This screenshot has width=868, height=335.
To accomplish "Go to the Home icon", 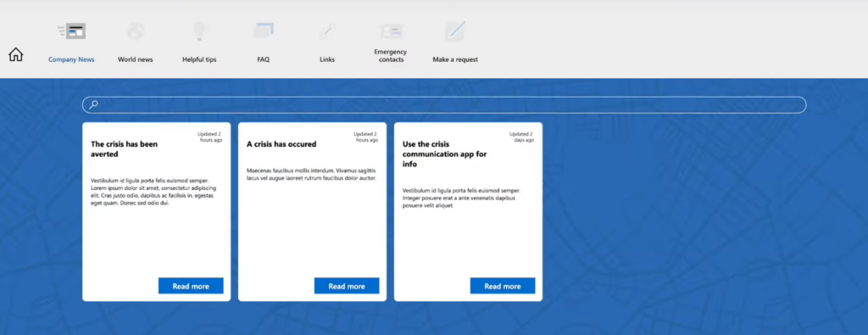I will point(15,54).
